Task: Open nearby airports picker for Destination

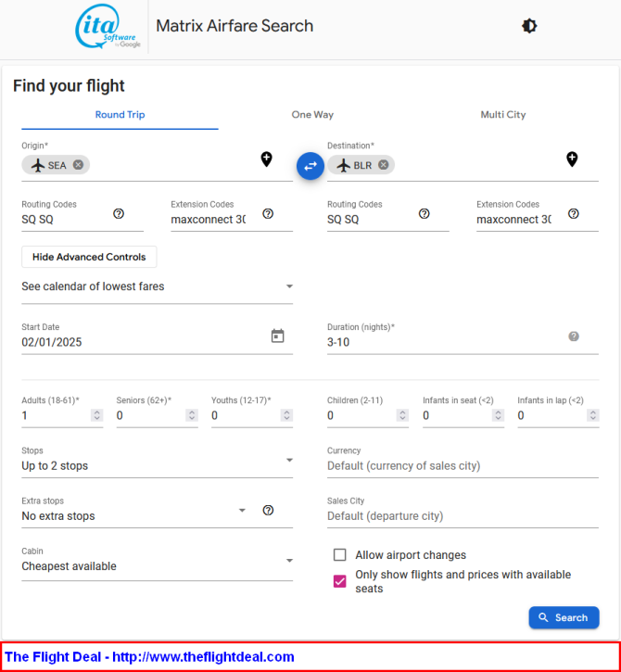Action: click(x=572, y=159)
